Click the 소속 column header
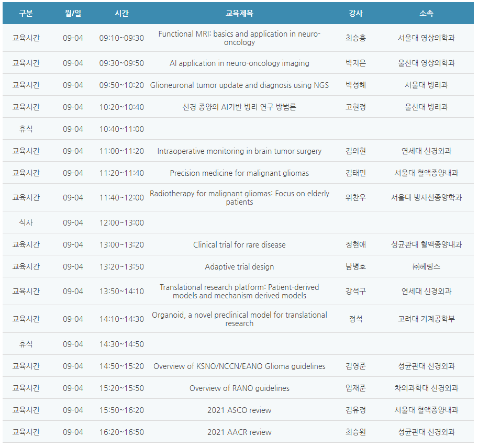478x448 pixels. click(x=426, y=13)
